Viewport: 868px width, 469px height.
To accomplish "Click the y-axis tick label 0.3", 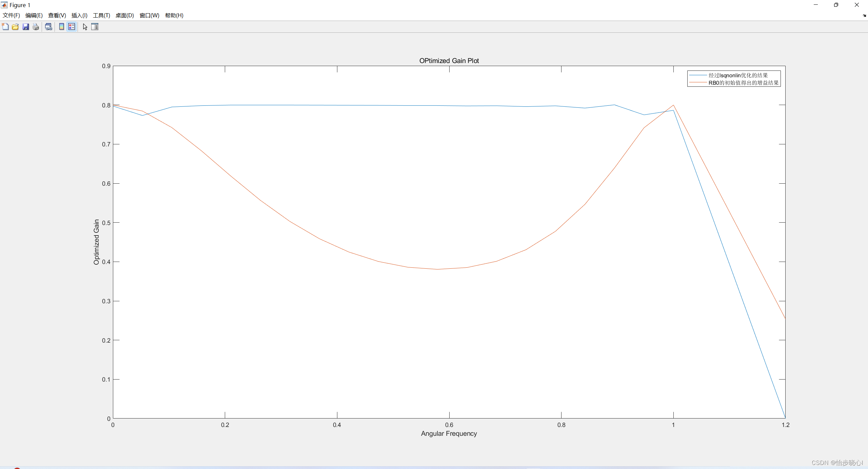I will point(106,301).
